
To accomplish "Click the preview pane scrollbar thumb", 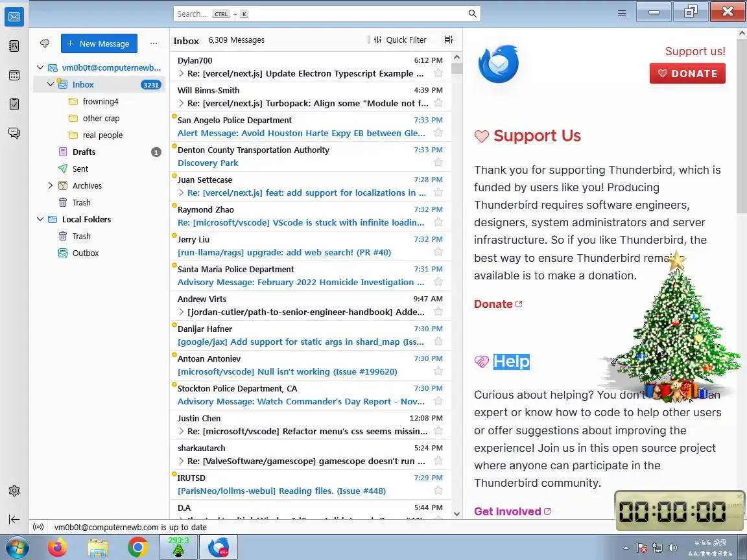I will pyautogui.click(x=742, y=126).
